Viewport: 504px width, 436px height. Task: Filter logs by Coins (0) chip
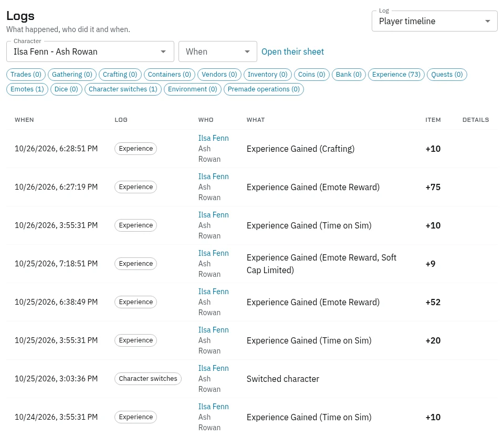click(x=311, y=75)
